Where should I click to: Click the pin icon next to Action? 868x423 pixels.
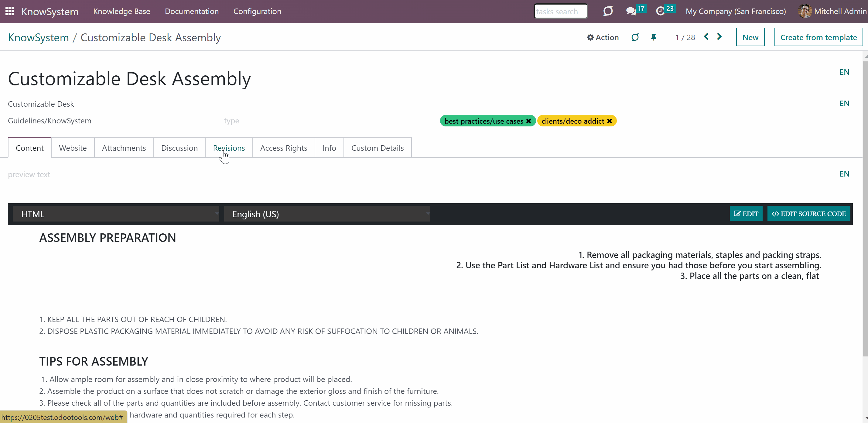[653, 37]
